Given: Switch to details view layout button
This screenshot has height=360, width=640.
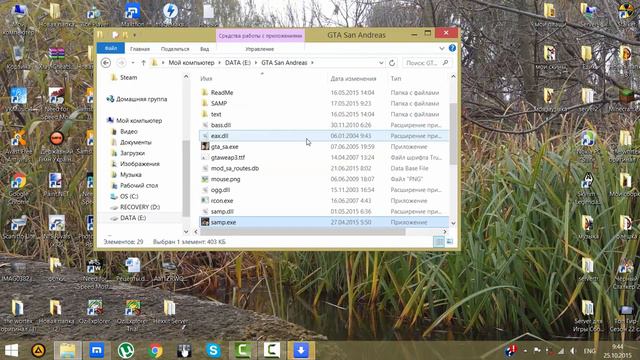Looking at the screenshot, I should (439, 242).
